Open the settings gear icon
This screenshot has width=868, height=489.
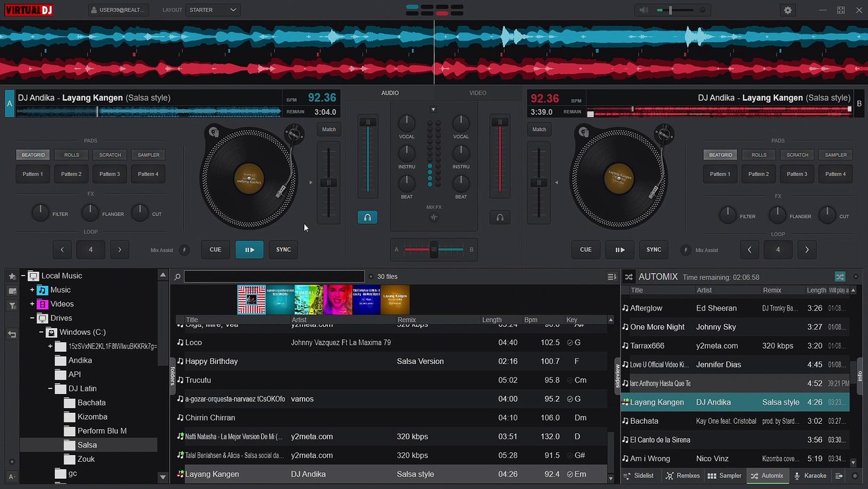pos(787,10)
